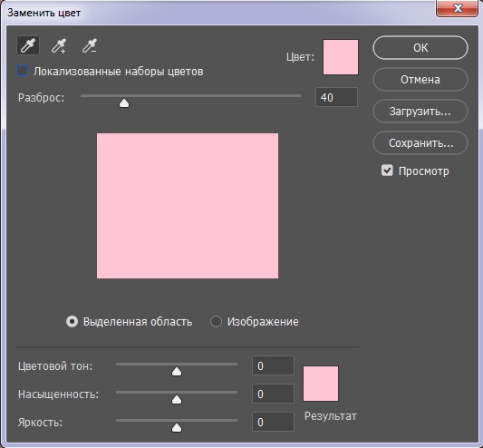Viewport: 483px width, 448px height.
Task: Select the Выделенная область radio button
Action: point(72,322)
